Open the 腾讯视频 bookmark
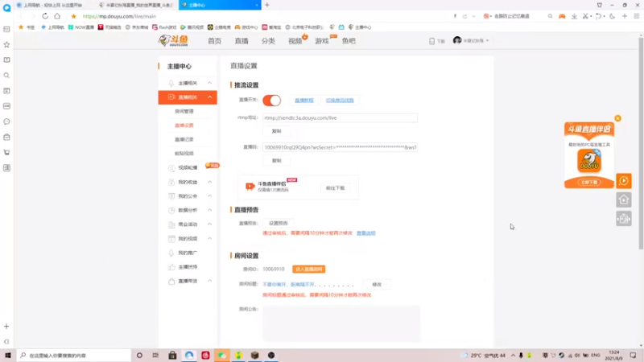644x362 pixels. (192, 27)
